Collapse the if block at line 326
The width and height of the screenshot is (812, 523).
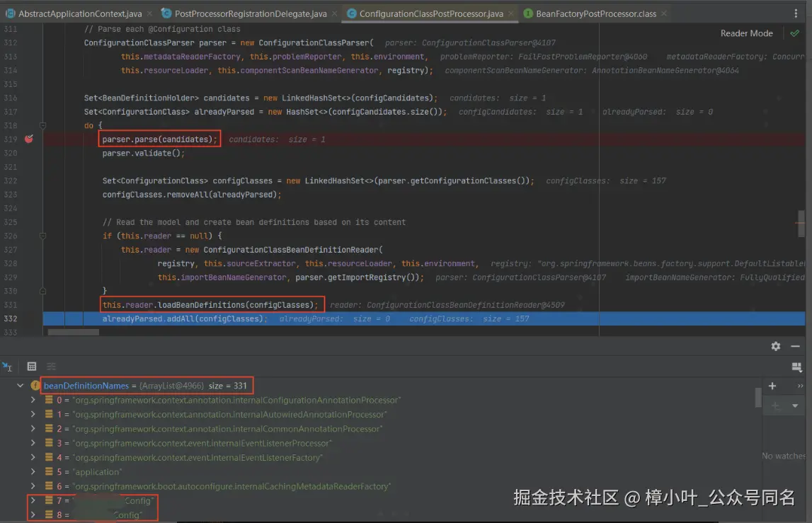(x=43, y=236)
